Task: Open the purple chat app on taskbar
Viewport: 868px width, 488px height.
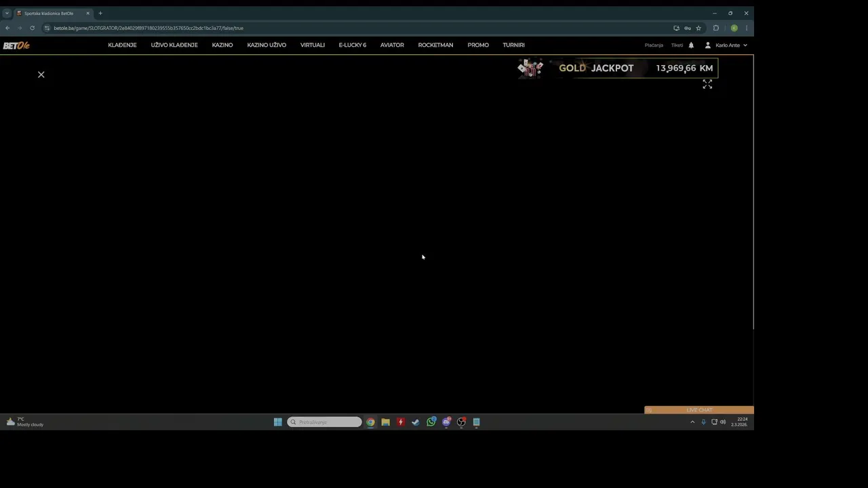Action: [446, 422]
